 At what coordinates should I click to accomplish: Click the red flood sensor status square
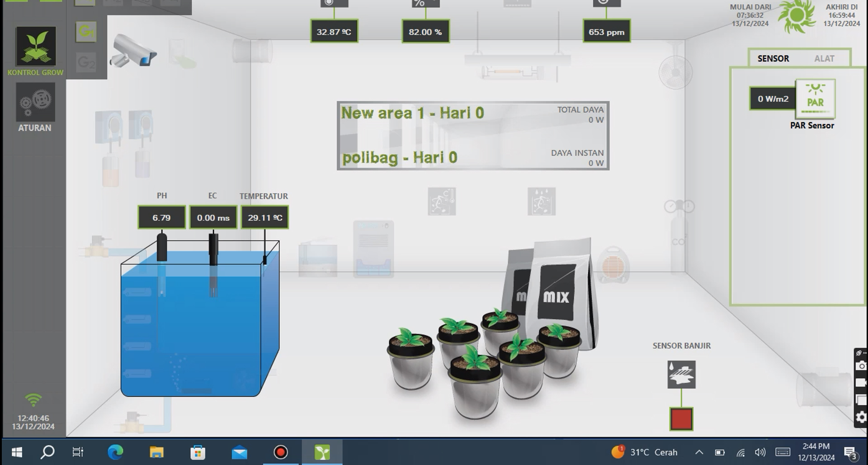point(681,419)
